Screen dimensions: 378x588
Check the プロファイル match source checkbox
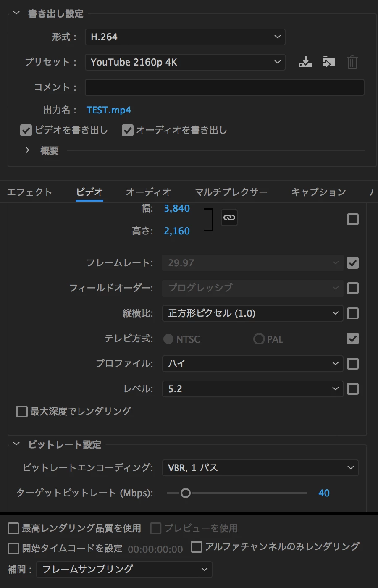point(353,364)
